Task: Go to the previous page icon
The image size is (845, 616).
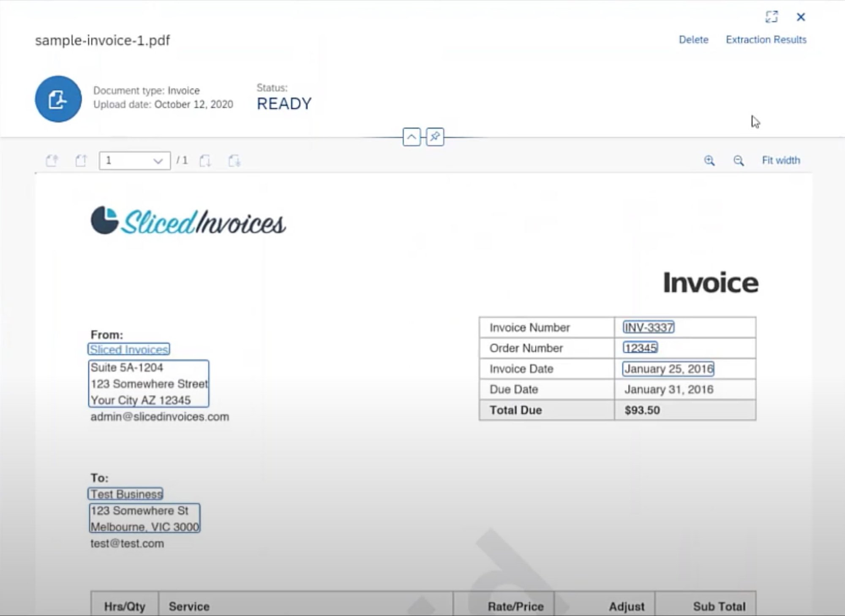Action: [x=81, y=160]
